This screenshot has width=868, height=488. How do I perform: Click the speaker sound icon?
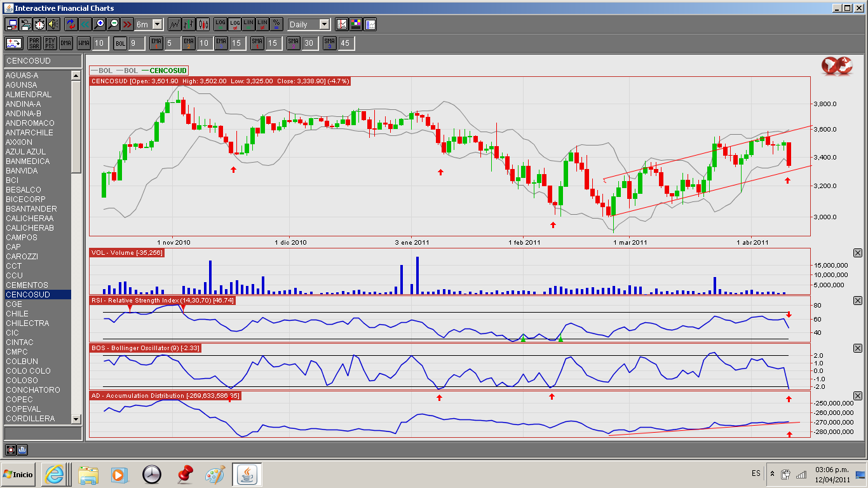pos(53,24)
